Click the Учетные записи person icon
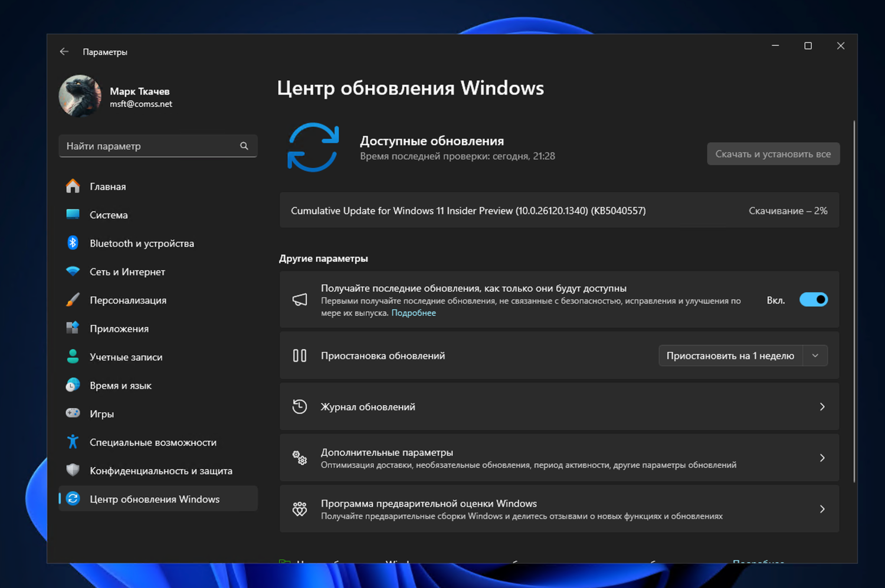 [x=73, y=356]
